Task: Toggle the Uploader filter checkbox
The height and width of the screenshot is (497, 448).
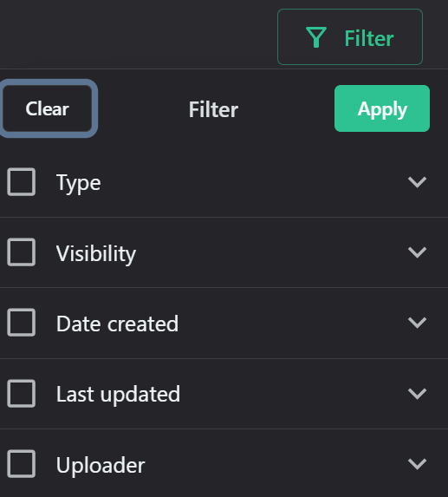Action: [21, 464]
